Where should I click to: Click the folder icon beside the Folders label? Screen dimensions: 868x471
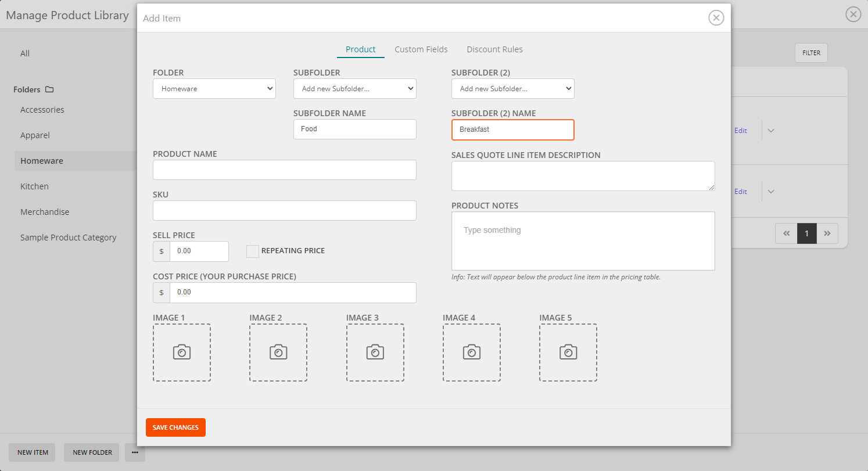pos(51,89)
